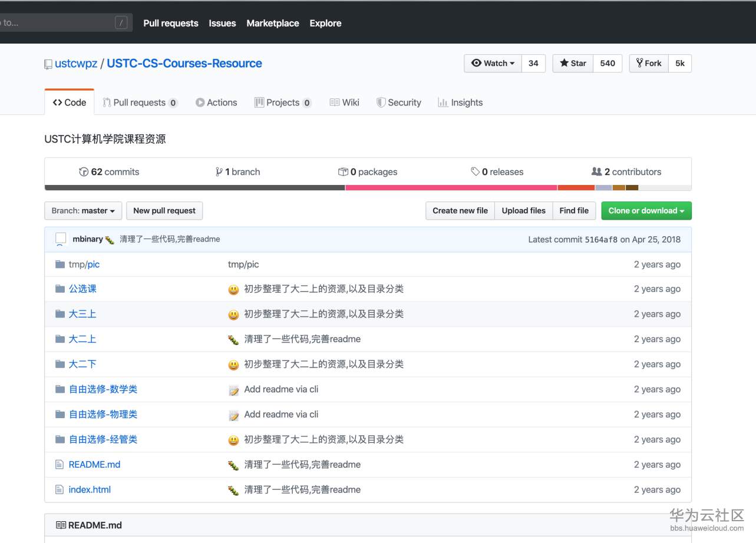Open the Projects tab

[283, 102]
